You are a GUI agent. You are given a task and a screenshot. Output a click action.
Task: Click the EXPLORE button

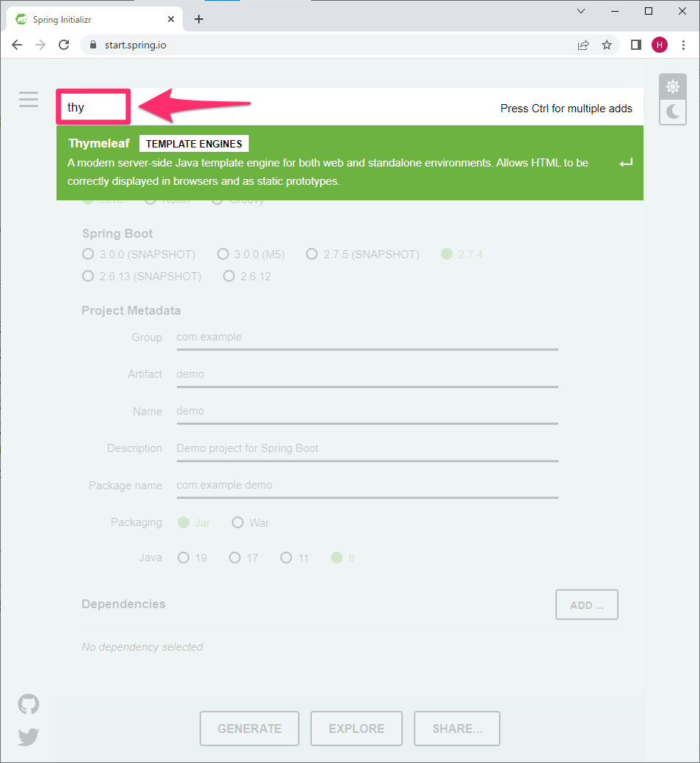click(x=357, y=729)
